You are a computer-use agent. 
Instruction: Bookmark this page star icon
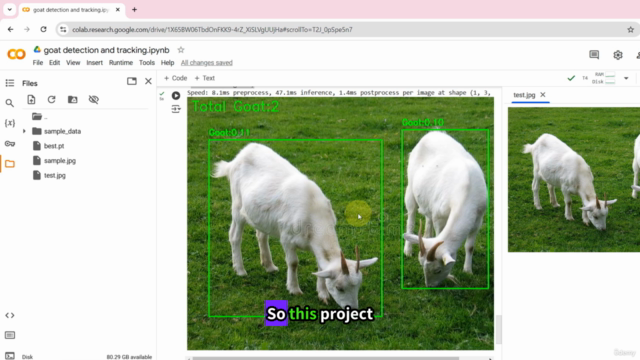[x=631, y=29]
